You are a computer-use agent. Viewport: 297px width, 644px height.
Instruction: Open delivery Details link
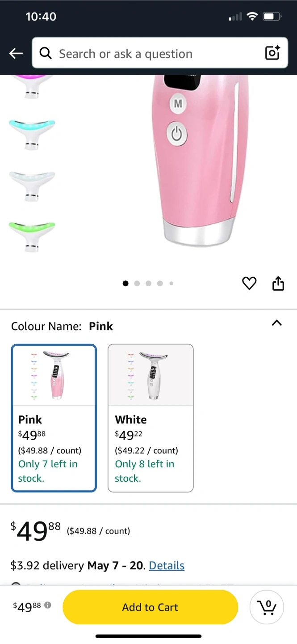(x=167, y=565)
